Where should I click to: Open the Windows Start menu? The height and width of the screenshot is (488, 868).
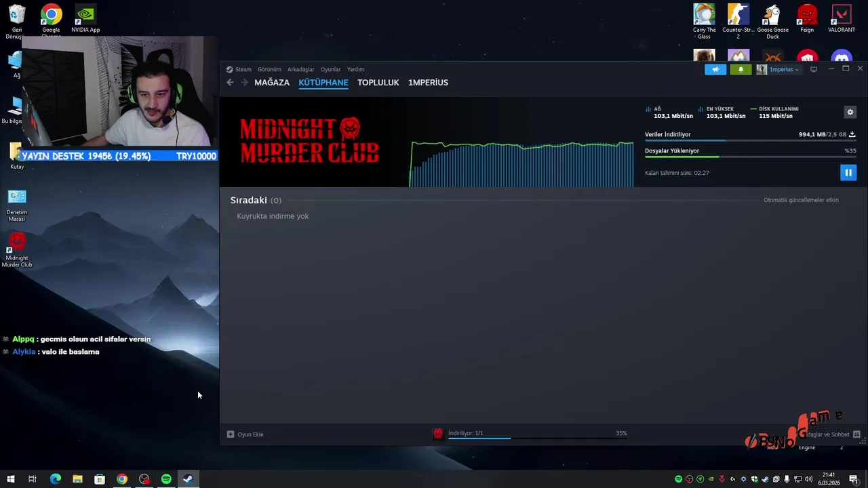point(10,479)
